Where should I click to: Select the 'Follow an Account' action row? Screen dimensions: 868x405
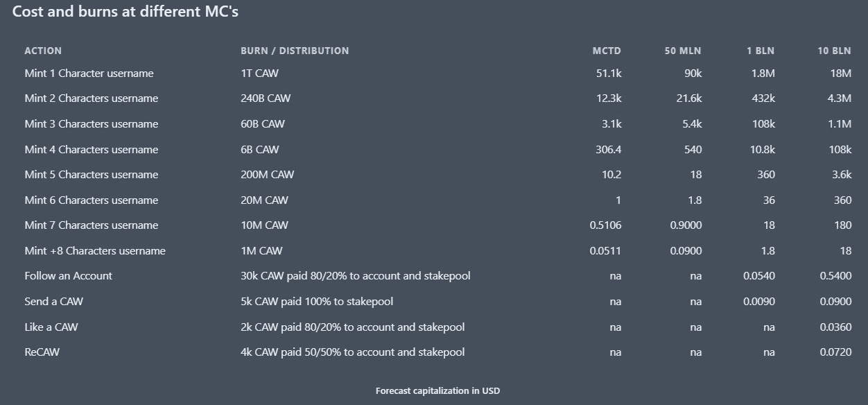(68, 276)
